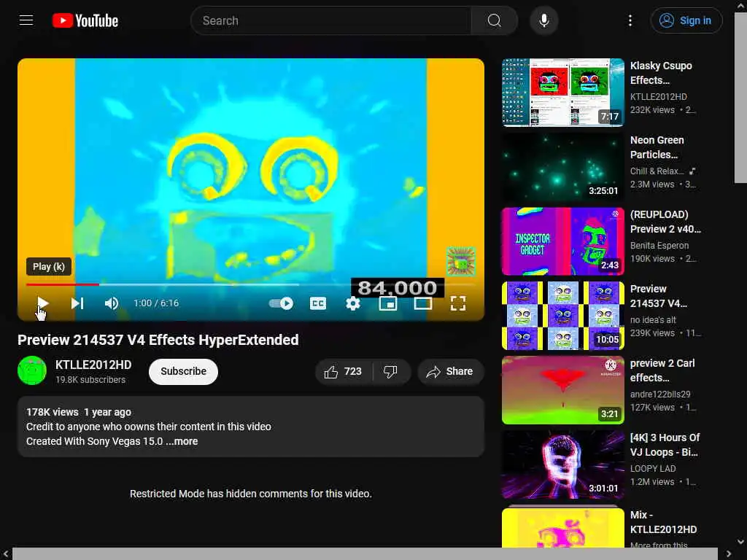Switch to theater mode
Screen dimensions: 747x560
click(x=423, y=303)
